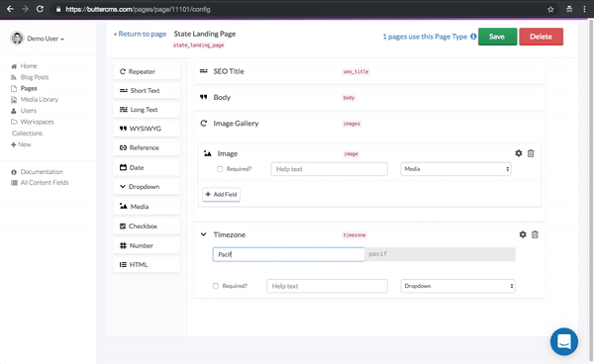Click the grey 'pacif' option value field
Image resolution: width=594 pixels, height=364 pixels.
(x=440, y=254)
